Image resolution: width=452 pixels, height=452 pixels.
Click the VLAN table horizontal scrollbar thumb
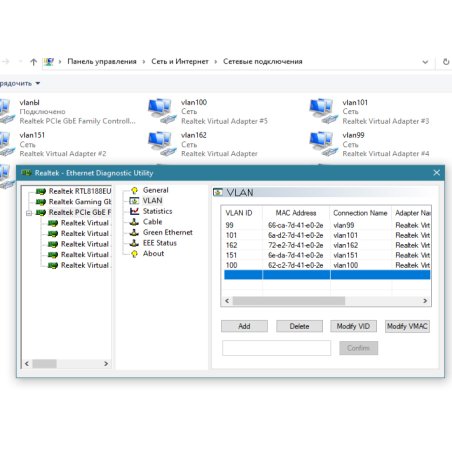(289, 301)
